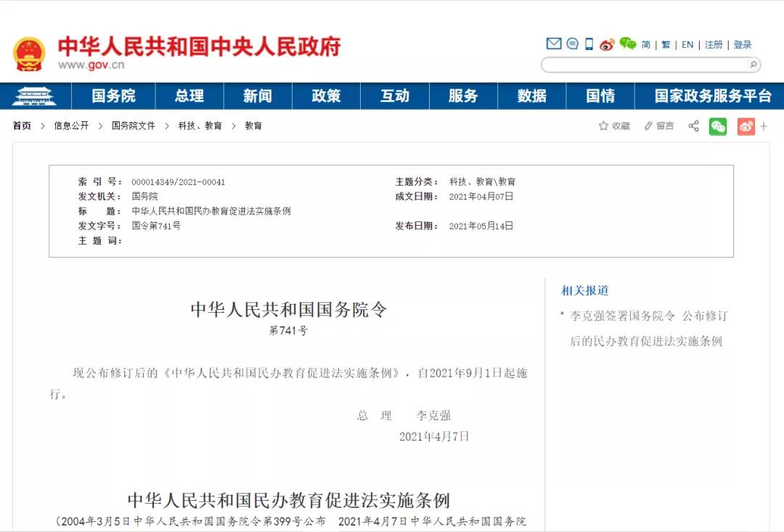Click inside the site search box
The height and width of the screenshot is (532, 784).
click(645, 65)
